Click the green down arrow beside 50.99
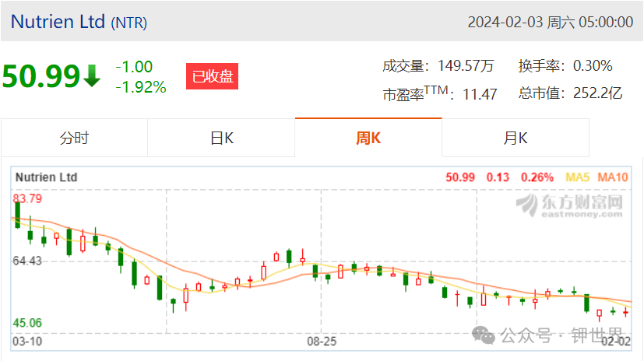644x361 pixels. click(x=92, y=76)
